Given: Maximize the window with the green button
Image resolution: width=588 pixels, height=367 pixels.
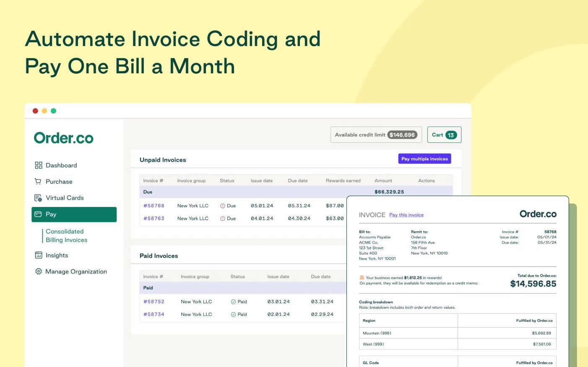Looking at the screenshot, I should pos(54,111).
